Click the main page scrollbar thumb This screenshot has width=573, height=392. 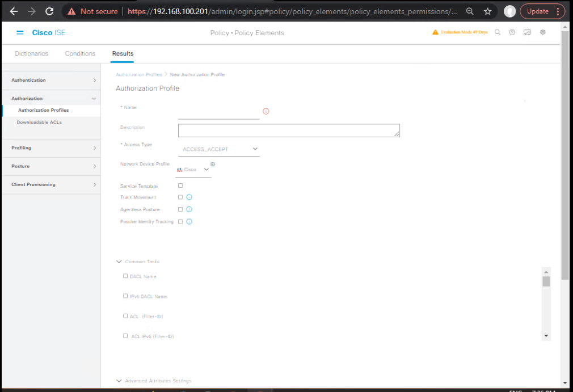pos(565,155)
